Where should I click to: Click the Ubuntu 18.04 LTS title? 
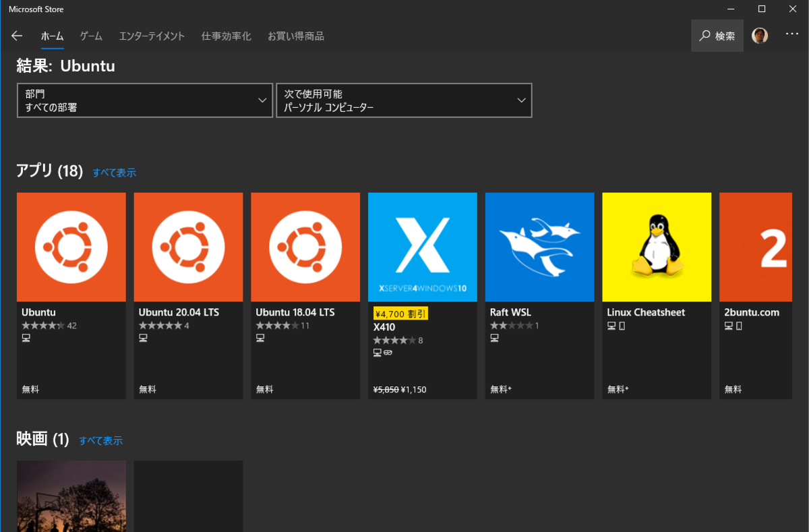point(295,312)
